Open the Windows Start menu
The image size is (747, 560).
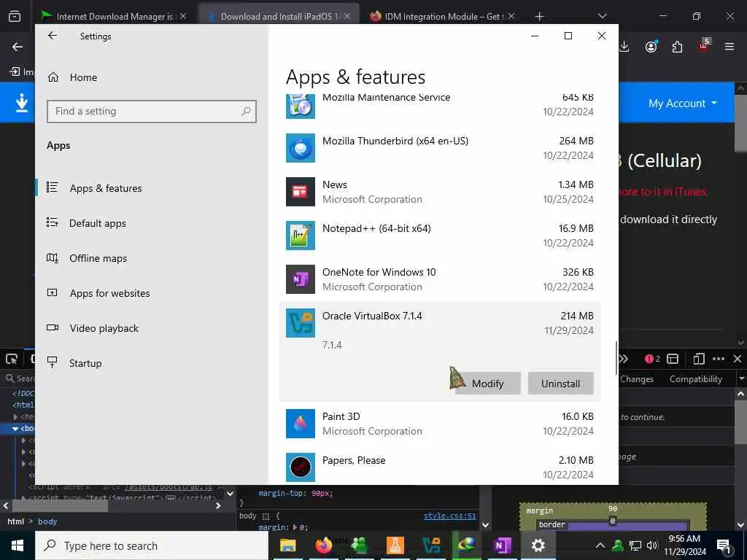point(18,545)
